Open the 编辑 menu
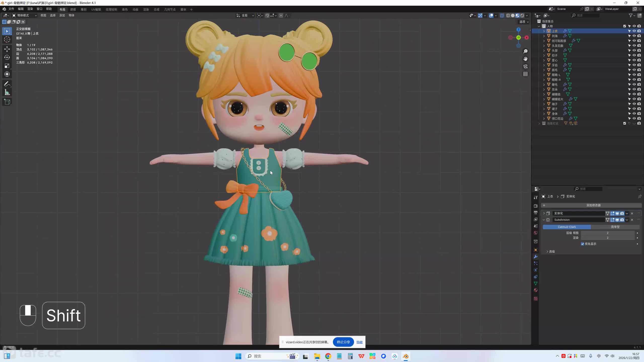Viewport: 644px width, 362px height. (20, 9)
